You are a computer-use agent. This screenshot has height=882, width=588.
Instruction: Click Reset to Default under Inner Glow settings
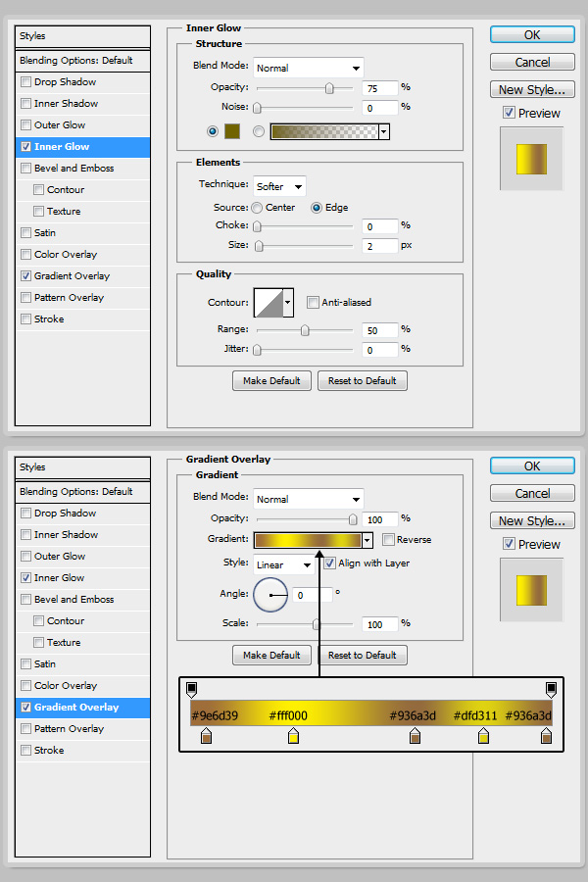[363, 381]
